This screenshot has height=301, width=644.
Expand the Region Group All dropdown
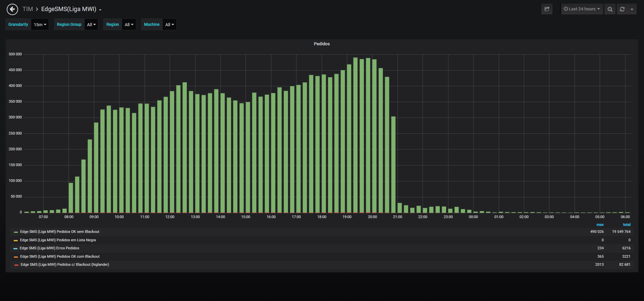91,24
